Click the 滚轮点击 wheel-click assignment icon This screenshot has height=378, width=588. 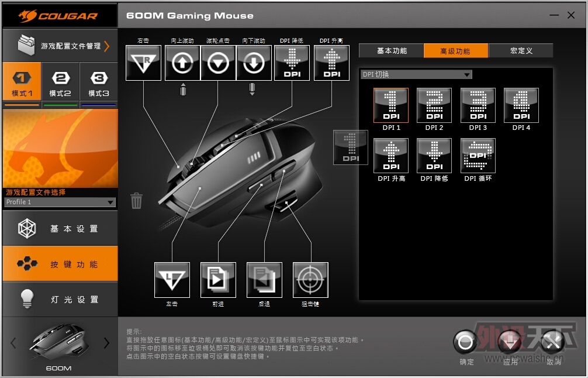(x=218, y=63)
